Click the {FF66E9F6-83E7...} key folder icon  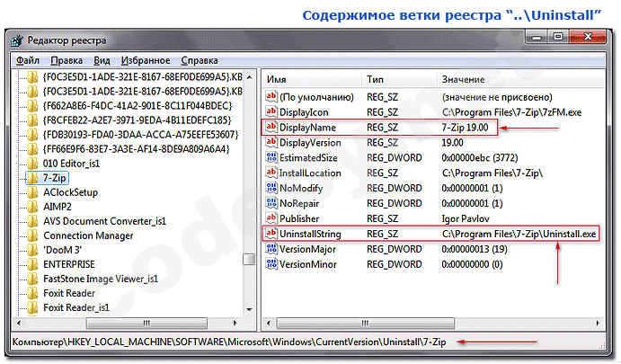pos(32,149)
